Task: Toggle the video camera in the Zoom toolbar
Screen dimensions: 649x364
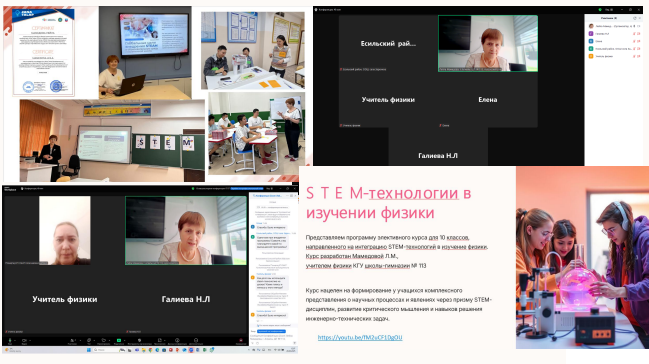Action: 24,340
